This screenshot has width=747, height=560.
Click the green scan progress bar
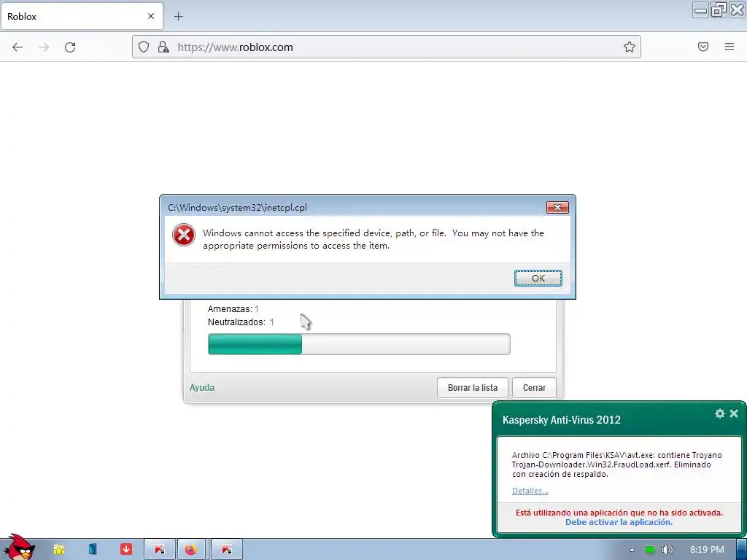[359, 344]
